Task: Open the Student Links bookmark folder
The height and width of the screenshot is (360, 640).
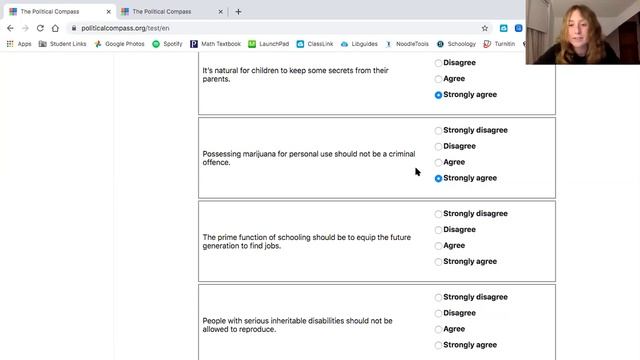Action: pyautogui.click(x=62, y=44)
